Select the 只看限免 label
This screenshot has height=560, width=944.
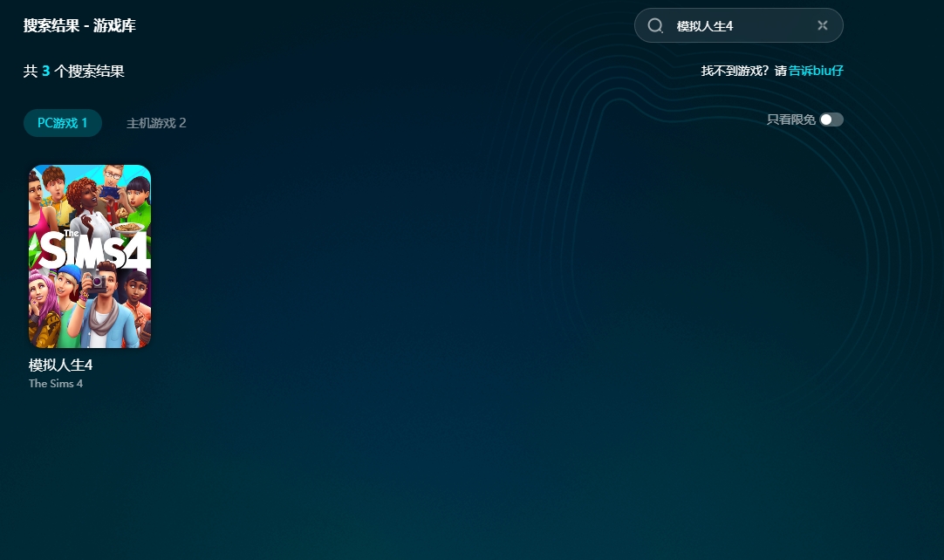pos(791,120)
